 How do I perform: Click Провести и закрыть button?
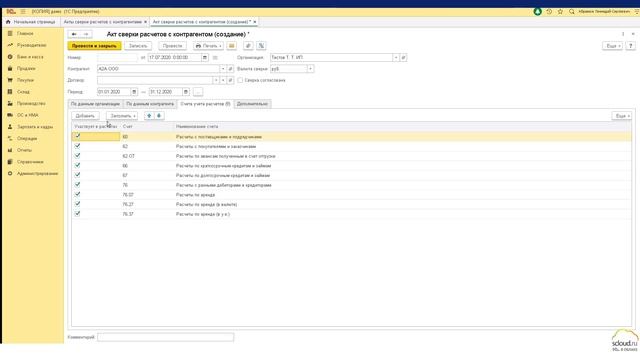pyautogui.click(x=94, y=46)
